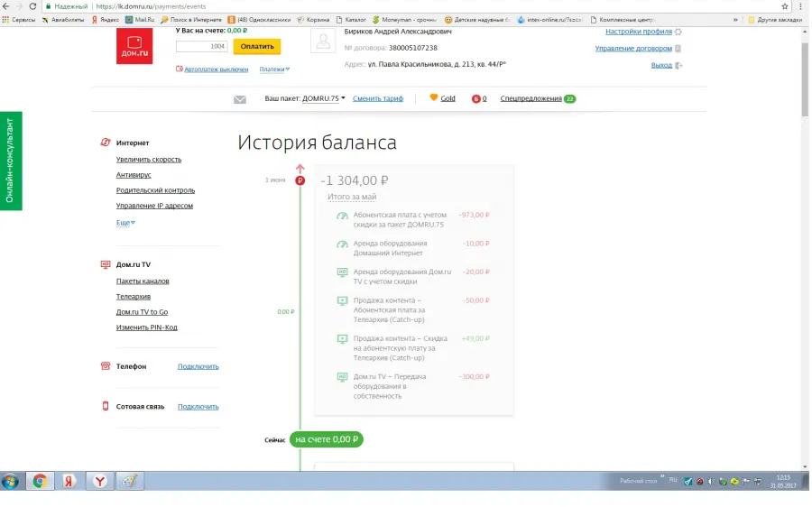The image size is (812, 507).
Task: Click the contract management document icon
Action: (x=678, y=48)
